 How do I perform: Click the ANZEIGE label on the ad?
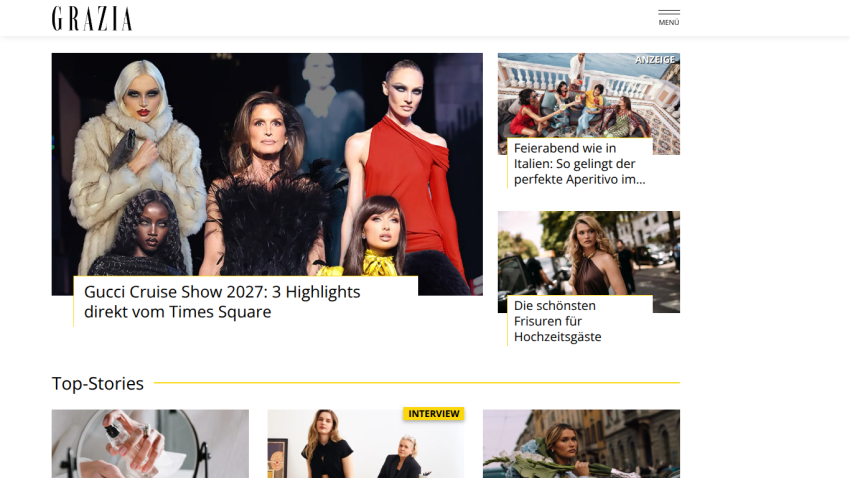(x=655, y=60)
